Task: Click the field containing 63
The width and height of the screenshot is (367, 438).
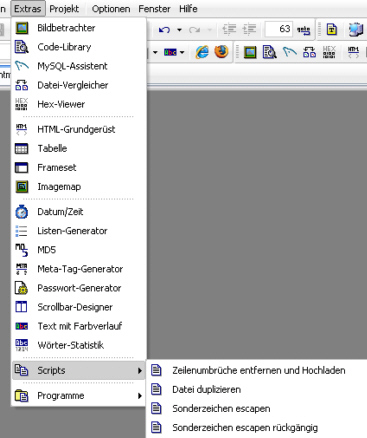Action: pos(279,29)
